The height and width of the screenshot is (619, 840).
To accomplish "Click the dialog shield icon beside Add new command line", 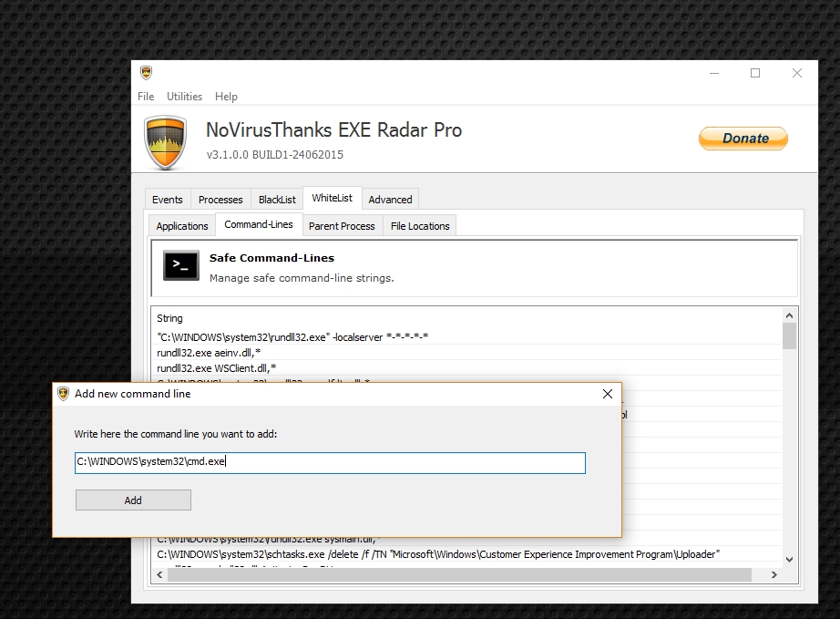I will (63, 394).
